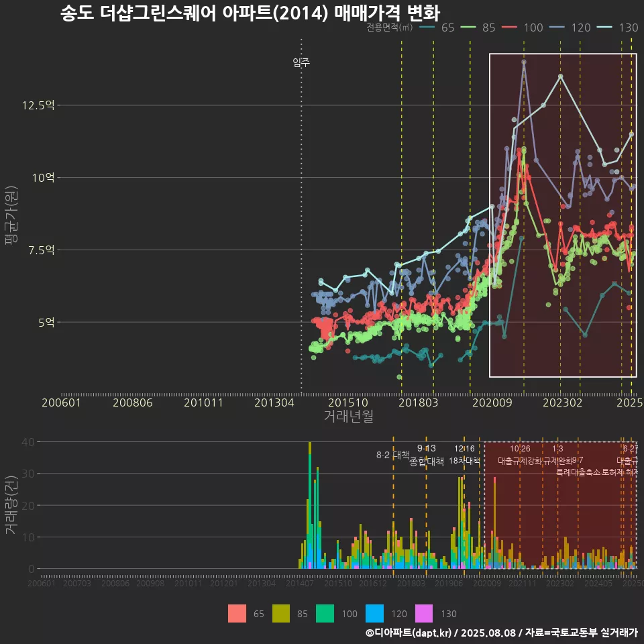Image resolution: width=644 pixels, height=644 pixels.
Task: Click the '전용면적(㎡)' legend label
Action: 389,28
